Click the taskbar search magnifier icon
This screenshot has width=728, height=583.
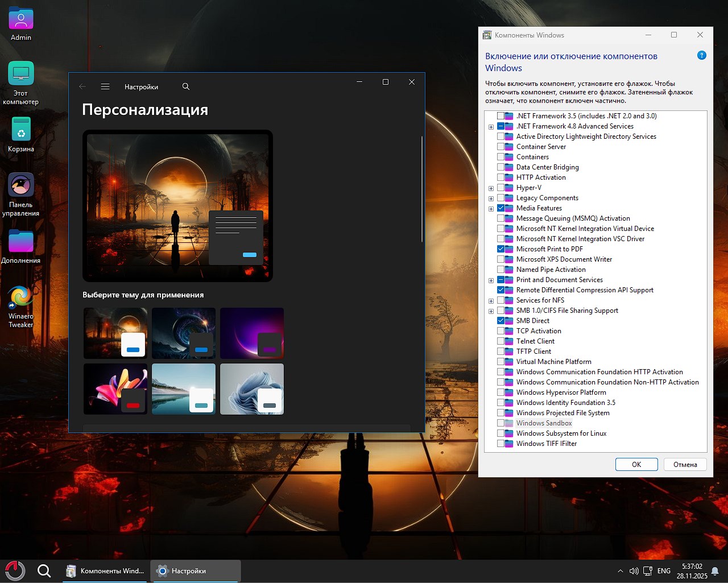pos(44,570)
